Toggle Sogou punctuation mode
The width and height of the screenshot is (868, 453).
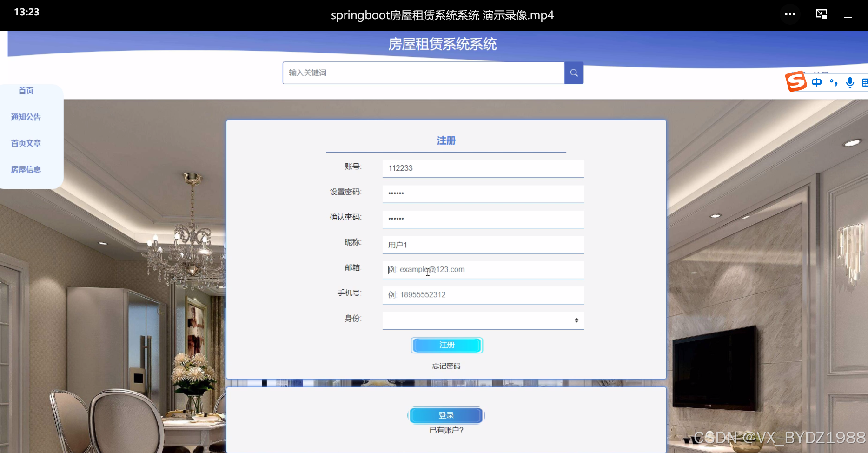(x=834, y=83)
